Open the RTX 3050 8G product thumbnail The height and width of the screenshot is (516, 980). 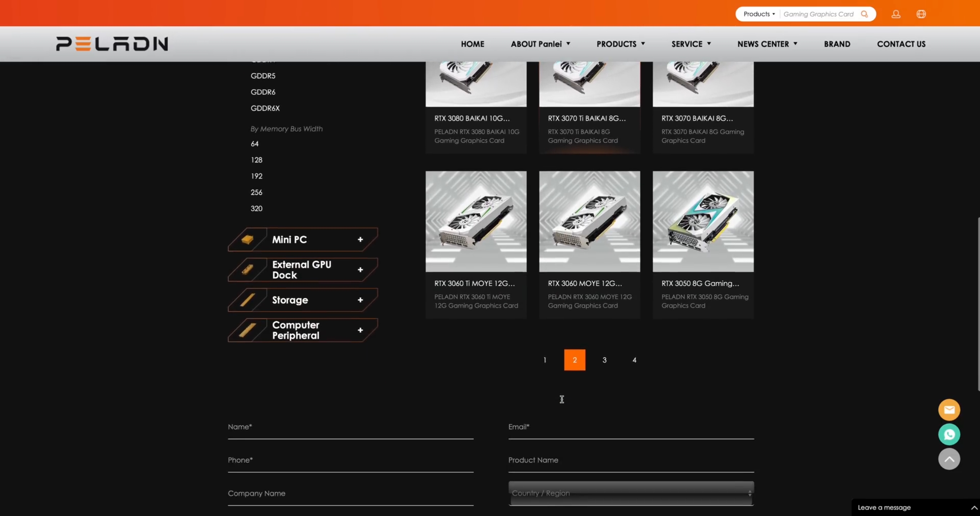(703, 221)
